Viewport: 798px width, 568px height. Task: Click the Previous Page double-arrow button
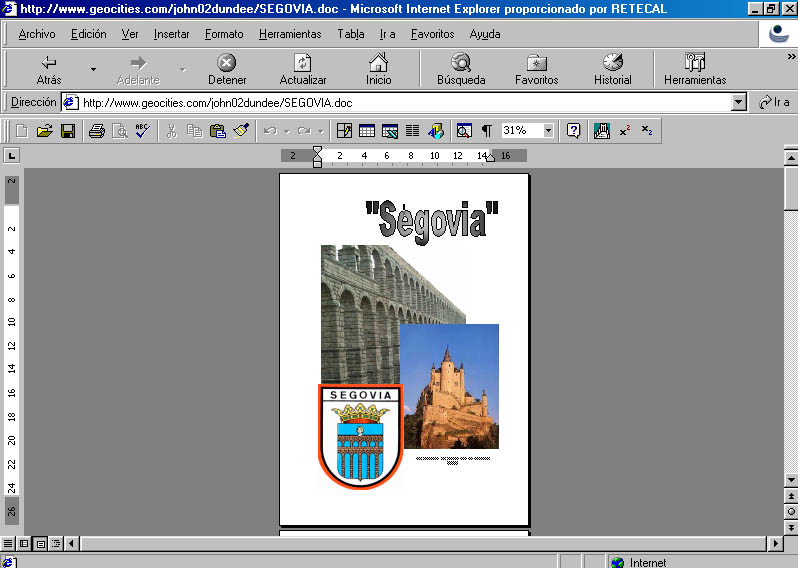click(791, 496)
